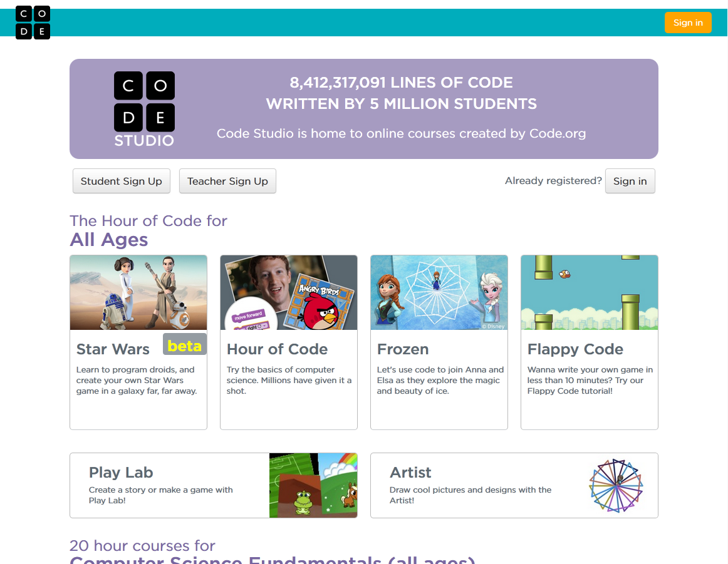Screen dimensions: 728x564
Task: Open the Frozen thumbnail image
Action: (x=439, y=293)
